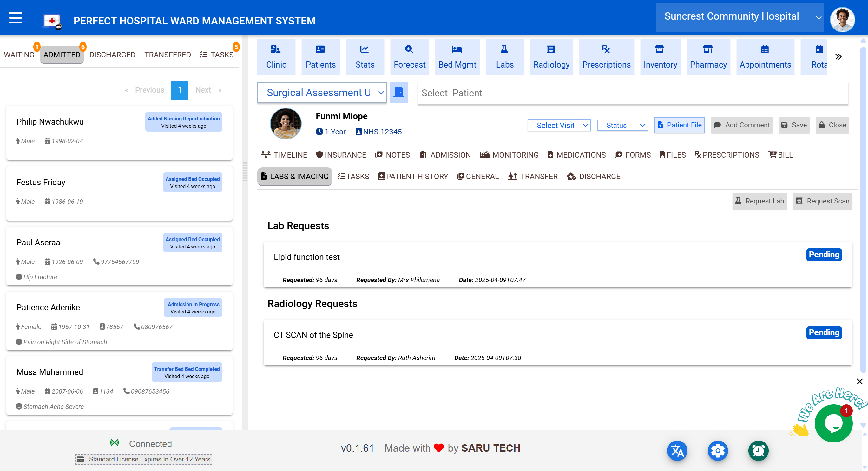
Task: Select page 1 in pagination
Action: pos(180,90)
